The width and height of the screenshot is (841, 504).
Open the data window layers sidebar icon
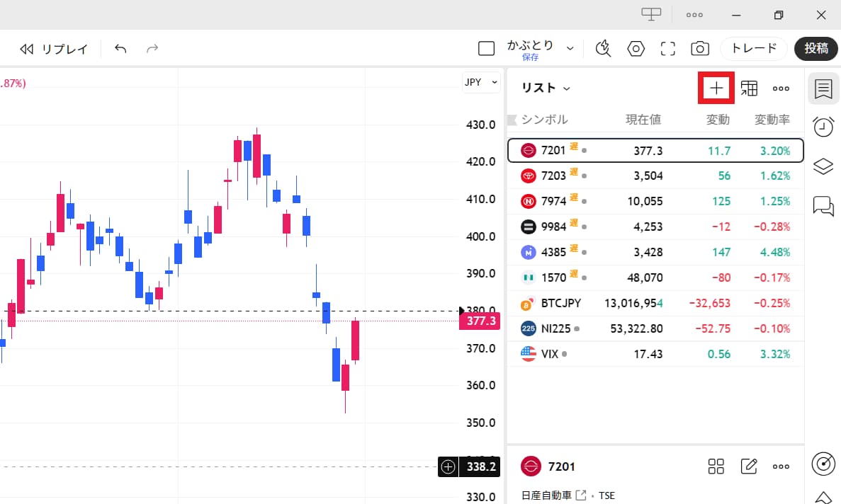tap(823, 166)
